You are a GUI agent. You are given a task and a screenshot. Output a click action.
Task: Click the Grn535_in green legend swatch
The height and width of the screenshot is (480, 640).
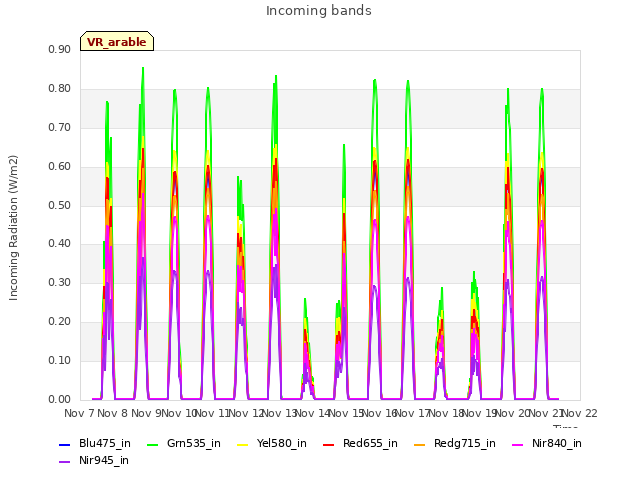[x=152, y=444]
